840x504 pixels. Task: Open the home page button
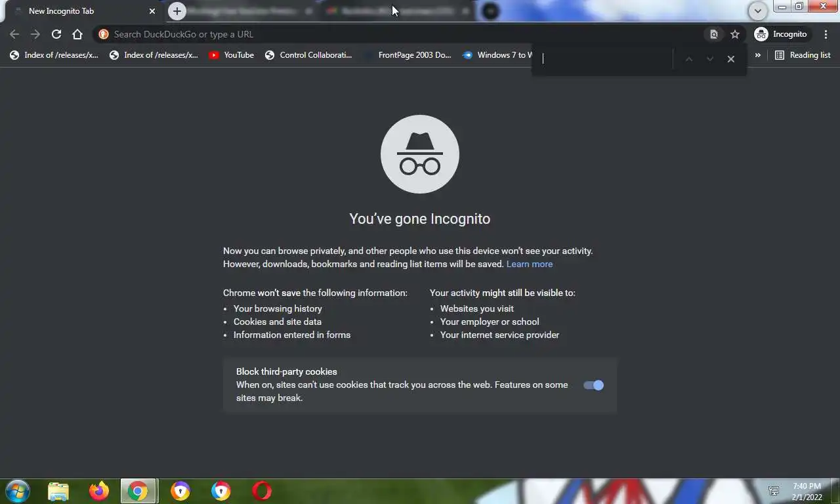(77, 34)
